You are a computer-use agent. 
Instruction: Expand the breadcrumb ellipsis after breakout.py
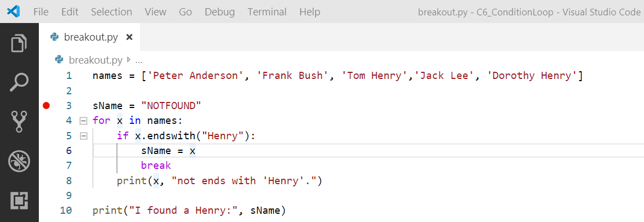point(139,60)
